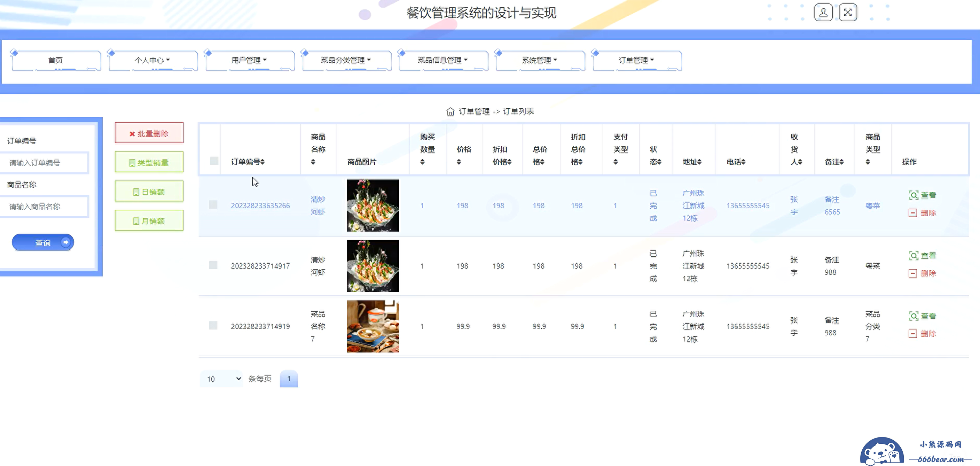Click the 订单管理 breadcrumb text
The width and height of the screenshot is (980, 466).
tap(474, 111)
